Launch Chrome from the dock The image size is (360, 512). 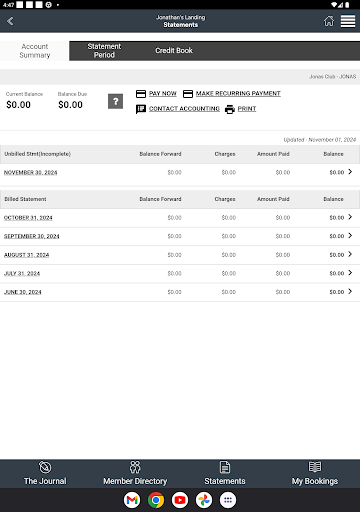point(156,500)
